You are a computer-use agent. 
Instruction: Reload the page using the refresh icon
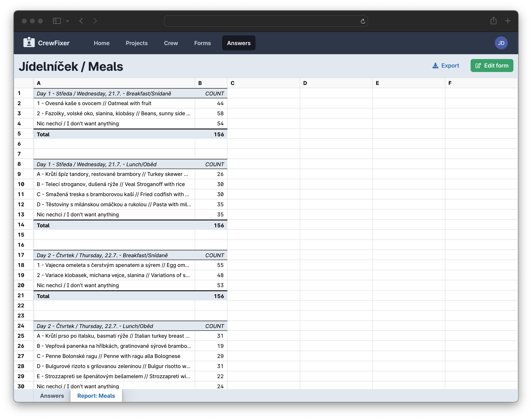coord(363,21)
